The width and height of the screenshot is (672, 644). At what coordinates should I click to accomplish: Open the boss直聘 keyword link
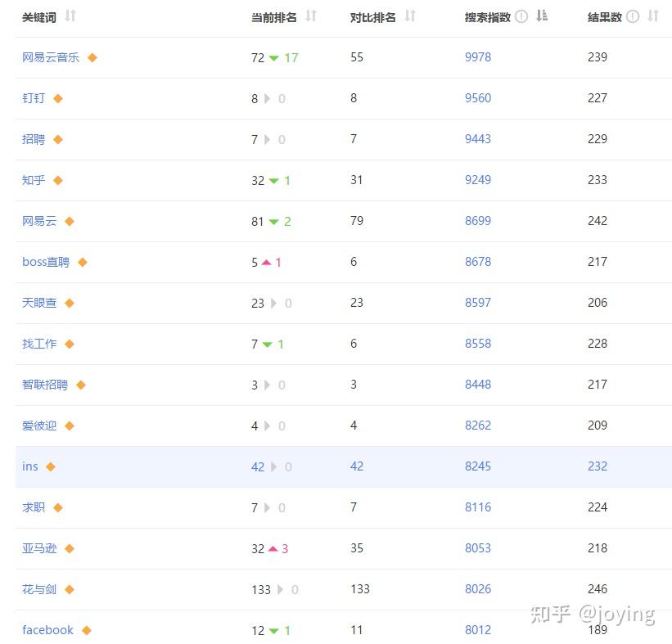tap(46, 262)
